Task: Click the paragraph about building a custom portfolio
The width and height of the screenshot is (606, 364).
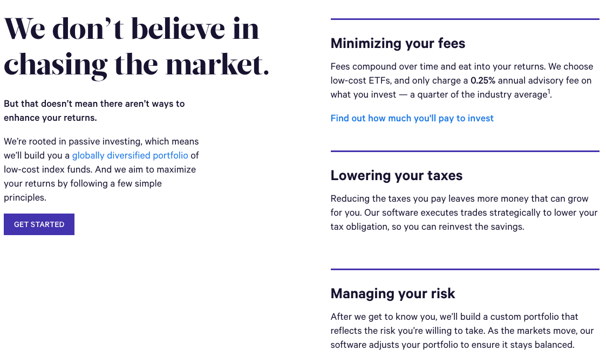Action: tap(461, 331)
